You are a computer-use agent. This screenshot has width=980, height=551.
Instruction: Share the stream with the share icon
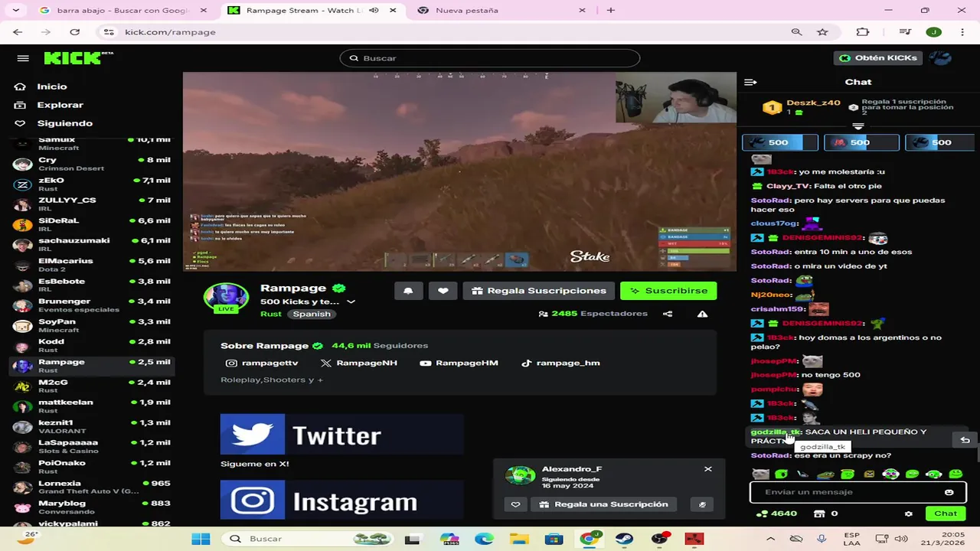point(668,314)
